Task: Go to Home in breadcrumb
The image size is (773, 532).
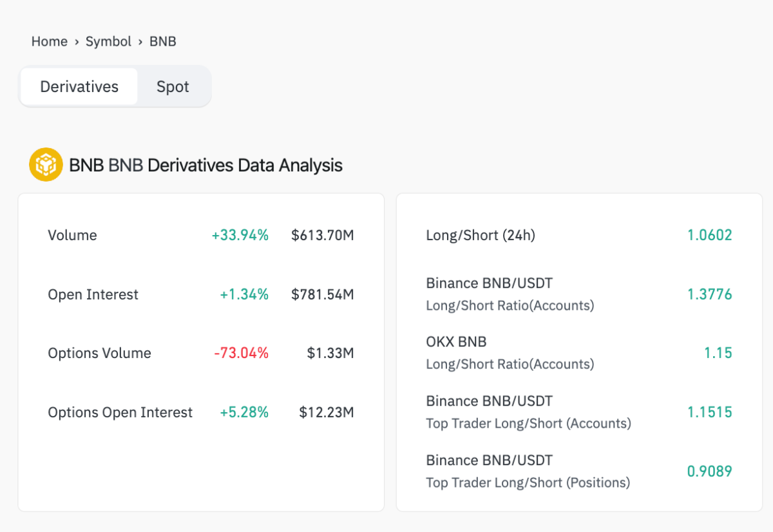Action: tap(50, 41)
